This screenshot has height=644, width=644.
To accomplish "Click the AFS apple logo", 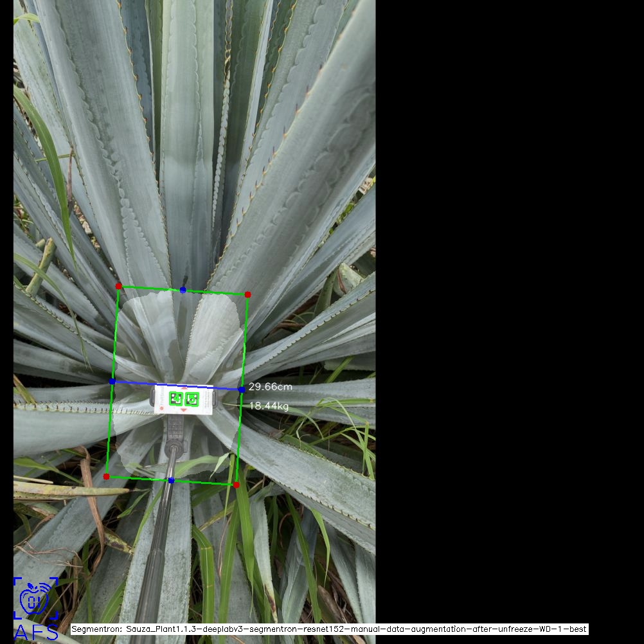I will click(35, 598).
